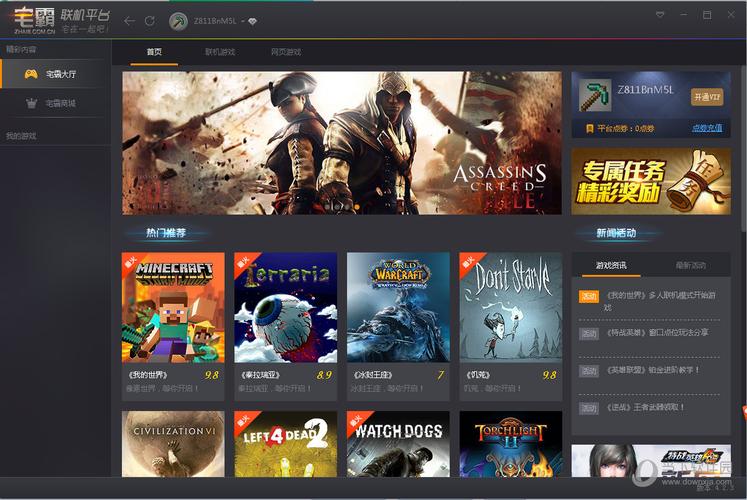
Task: Select the 最新活动 news tab
Action: coord(691,265)
